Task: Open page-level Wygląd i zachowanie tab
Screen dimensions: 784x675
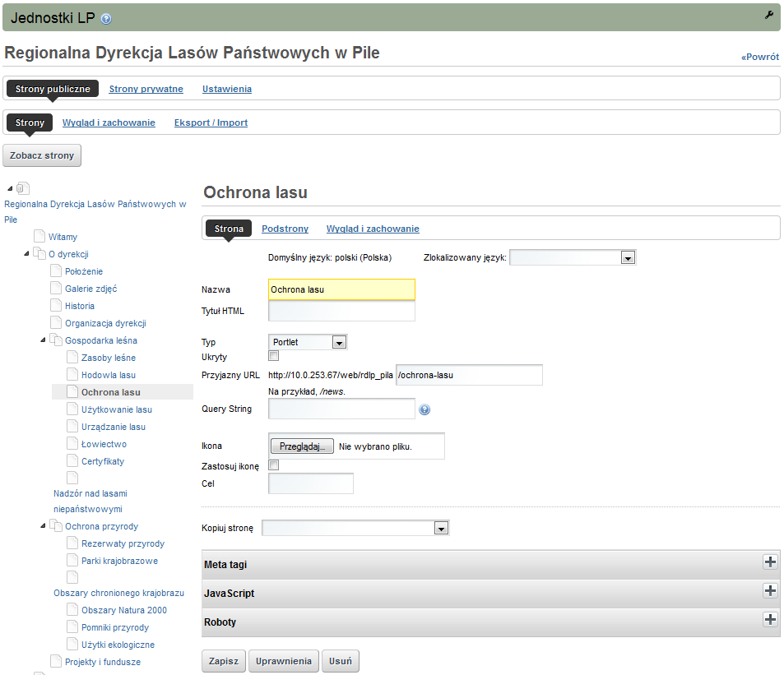Action: click(x=373, y=229)
